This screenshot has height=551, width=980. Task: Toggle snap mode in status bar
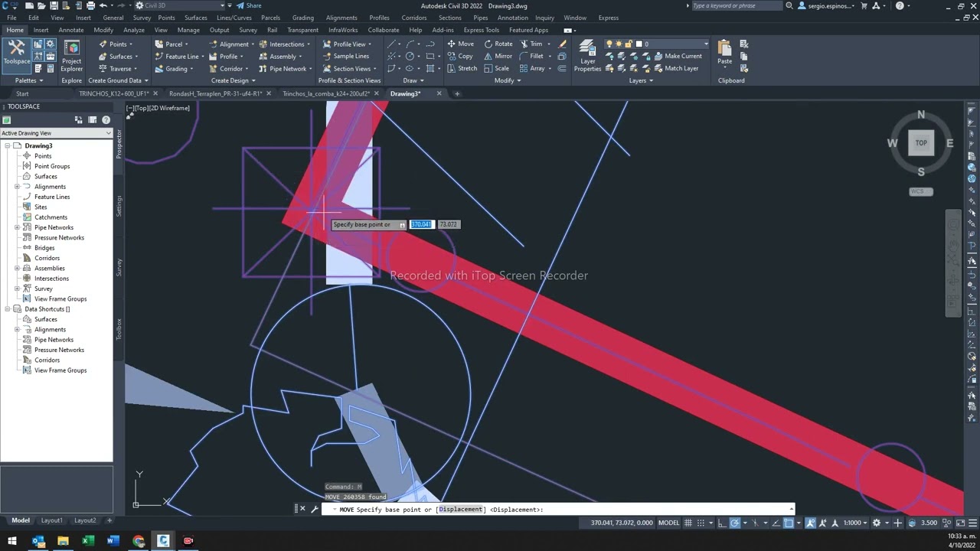coord(702,523)
